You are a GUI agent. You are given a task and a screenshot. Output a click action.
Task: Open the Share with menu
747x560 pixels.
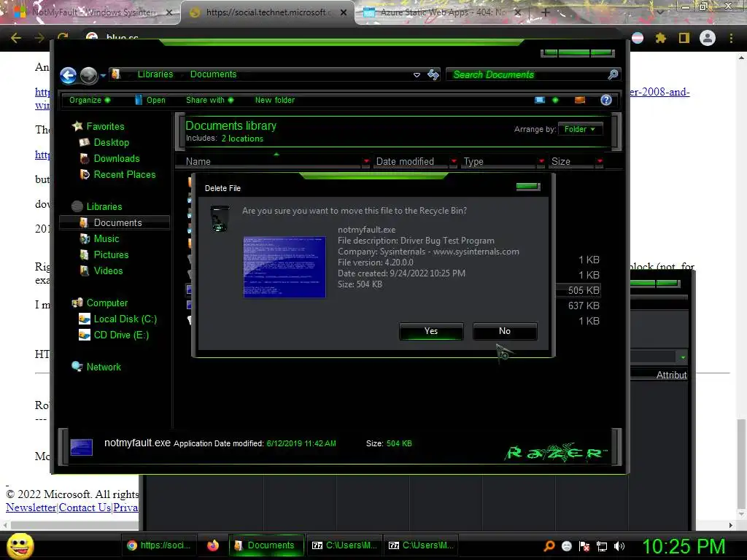point(209,100)
